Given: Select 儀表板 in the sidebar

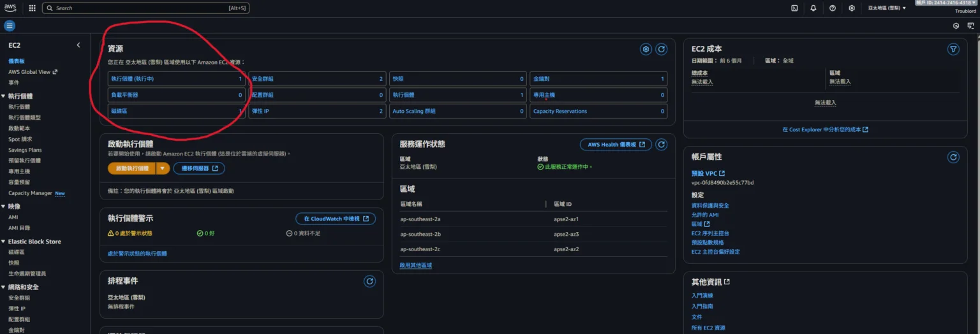Looking at the screenshot, I should (17, 61).
